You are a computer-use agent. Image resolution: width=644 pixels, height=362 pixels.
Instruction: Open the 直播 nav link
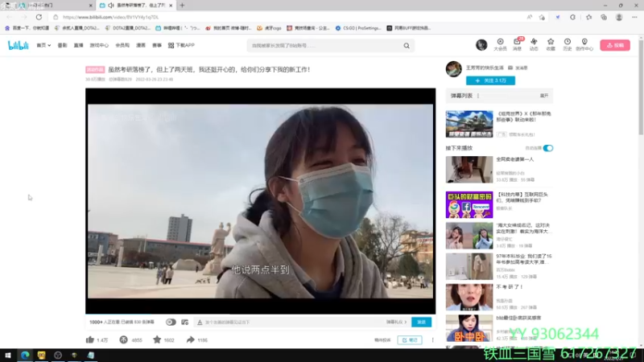tap(78, 45)
